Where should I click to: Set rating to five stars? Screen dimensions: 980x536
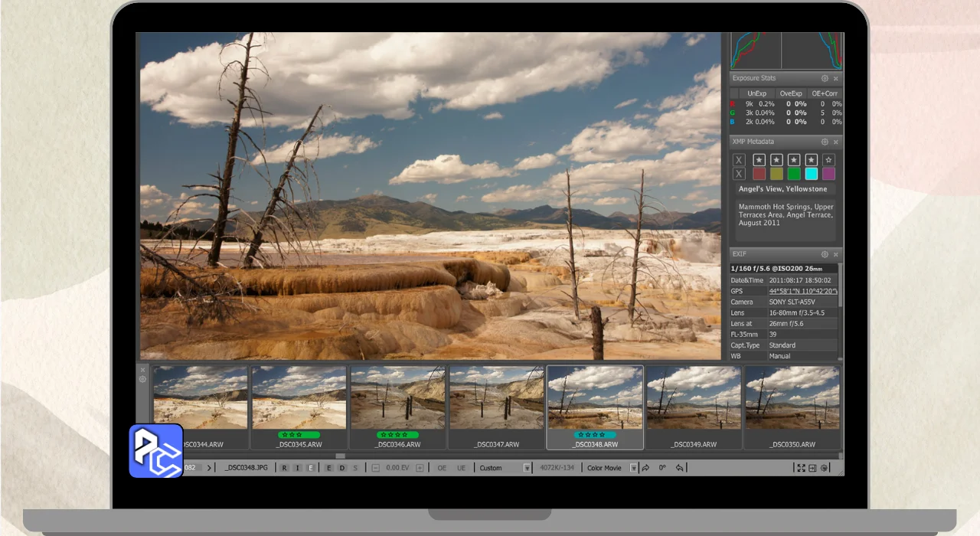[829, 160]
